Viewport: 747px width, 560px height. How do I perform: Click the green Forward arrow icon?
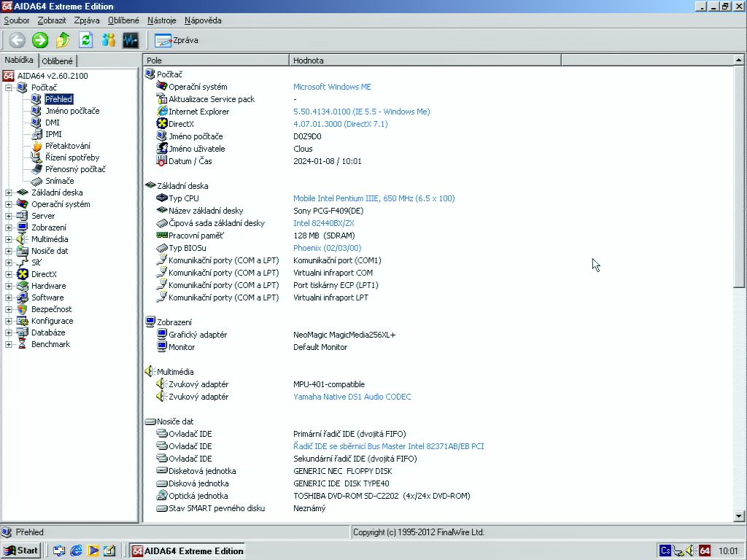click(x=40, y=40)
